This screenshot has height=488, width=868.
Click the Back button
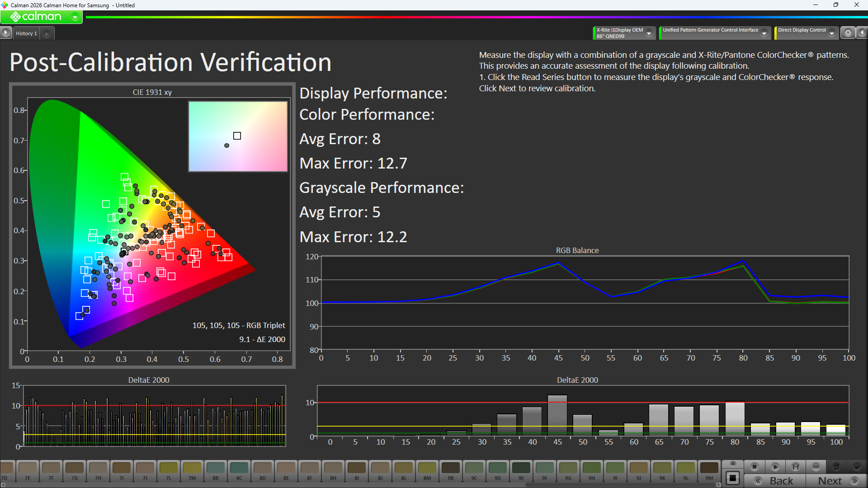click(775, 481)
